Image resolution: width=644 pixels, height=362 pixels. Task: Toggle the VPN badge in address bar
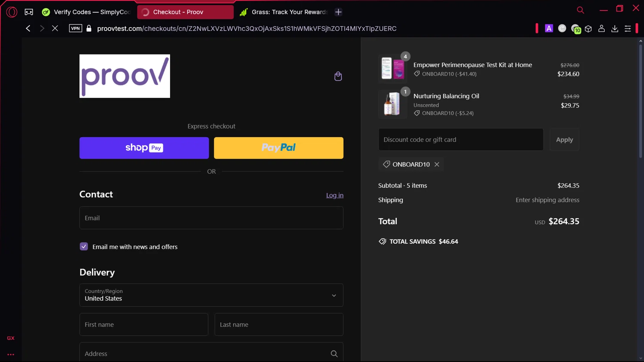click(x=76, y=28)
